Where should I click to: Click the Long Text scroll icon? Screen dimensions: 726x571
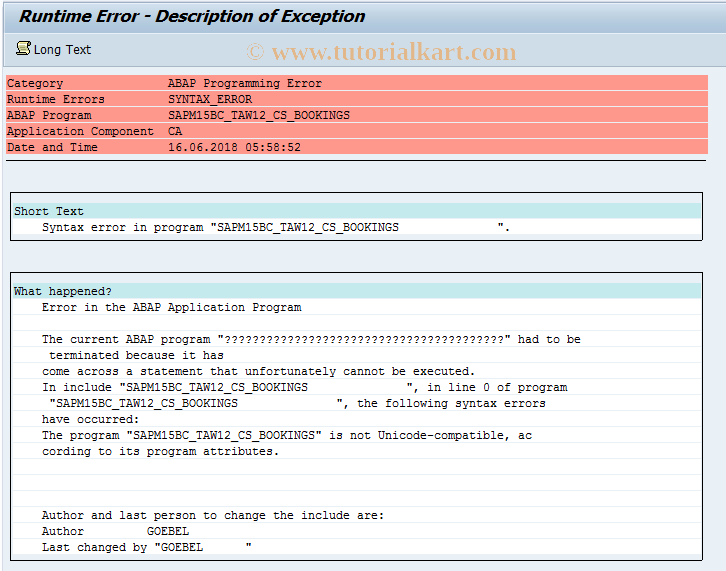pyautogui.click(x=23, y=49)
